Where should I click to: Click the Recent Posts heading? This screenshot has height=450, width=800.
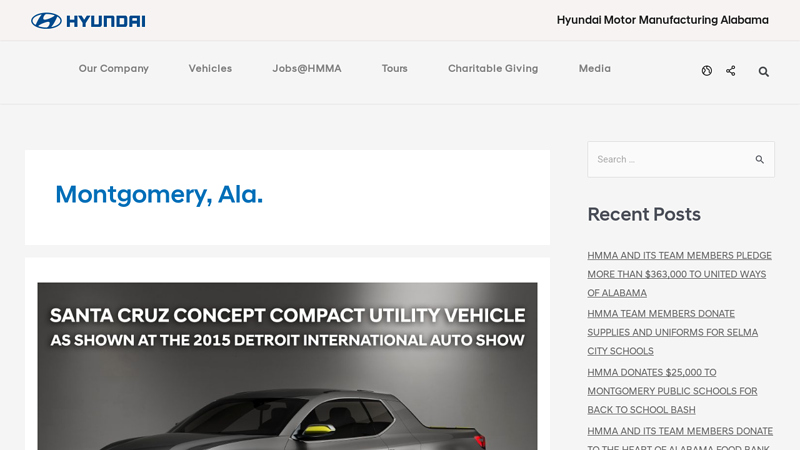644,214
